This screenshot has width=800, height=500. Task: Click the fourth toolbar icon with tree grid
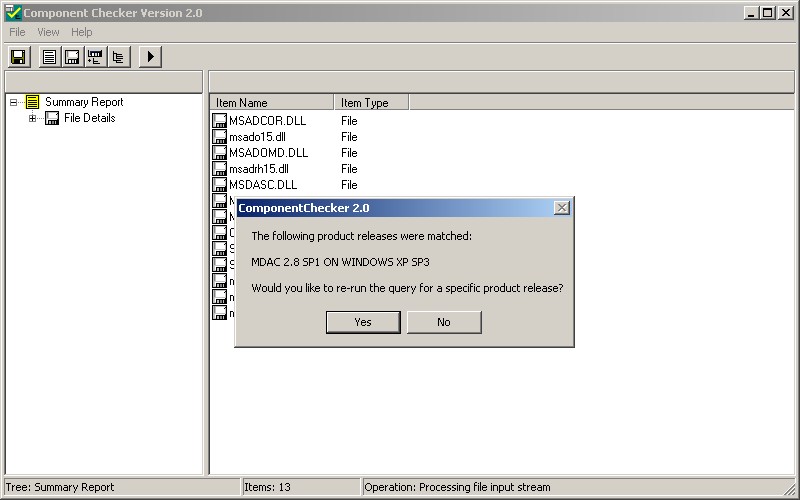[x=95, y=57]
